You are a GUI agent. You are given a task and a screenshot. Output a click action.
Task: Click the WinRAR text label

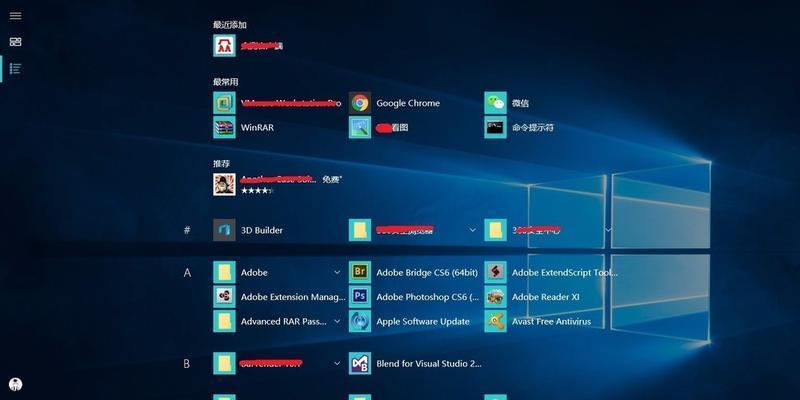tap(257, 128)
